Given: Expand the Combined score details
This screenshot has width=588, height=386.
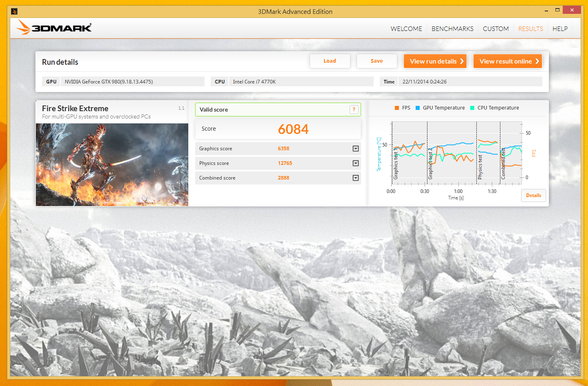Looking at the screenshot, I should pyautogui.click(x=356, y=178).
